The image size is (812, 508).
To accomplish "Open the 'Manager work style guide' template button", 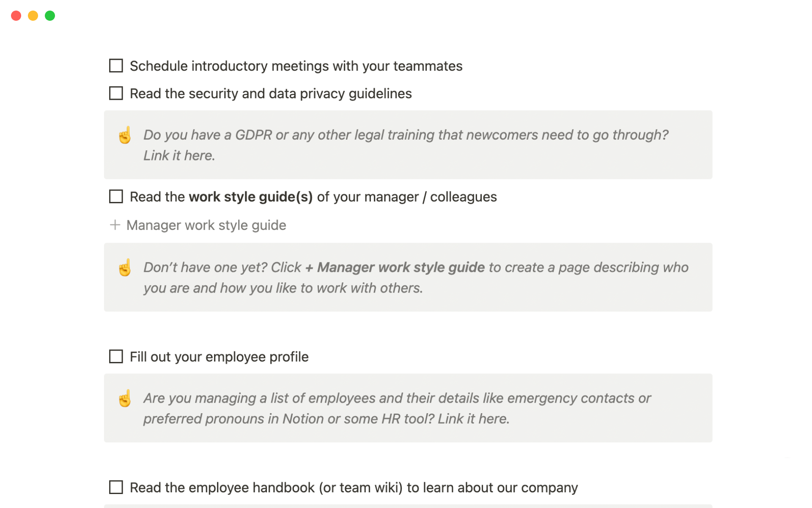I will click(206, 225).
